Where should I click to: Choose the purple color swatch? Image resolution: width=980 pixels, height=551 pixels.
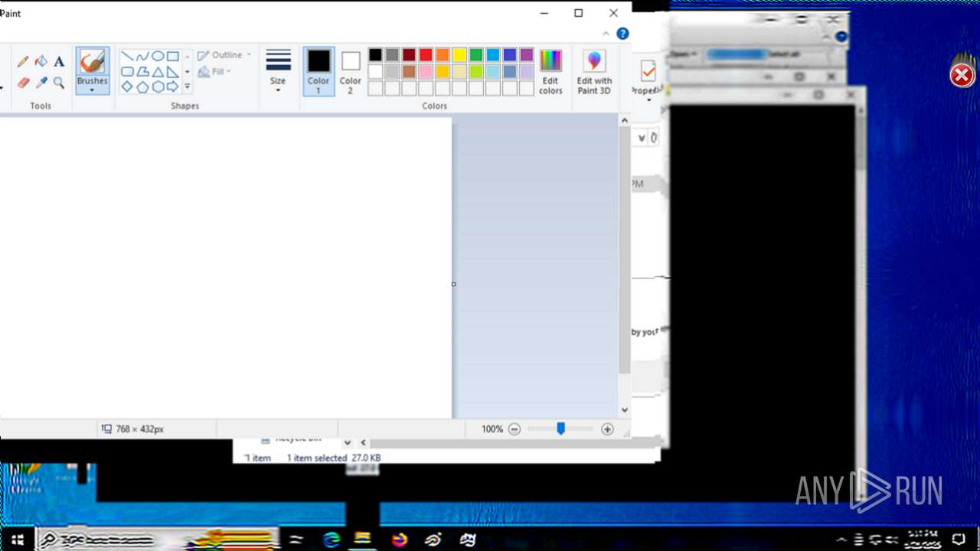click(x=527, y=55)
